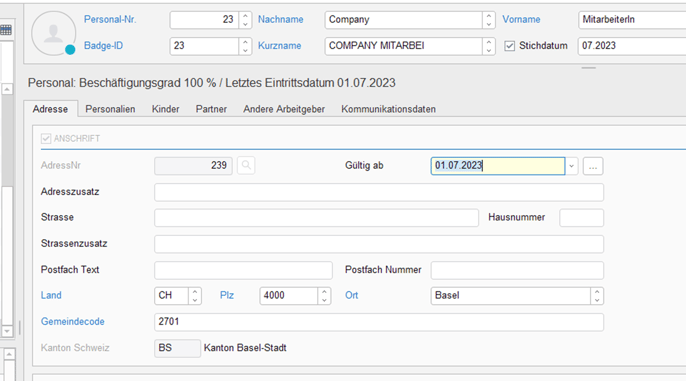686x381 pixels.
Task: Click the Gemeindecode link label
Action: [73, 322]
